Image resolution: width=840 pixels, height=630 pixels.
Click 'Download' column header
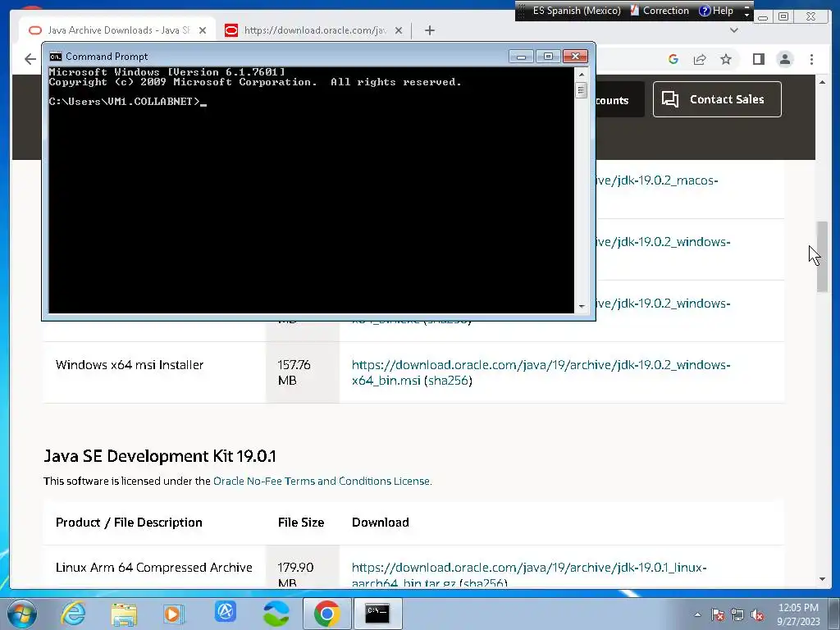[381, 523]
